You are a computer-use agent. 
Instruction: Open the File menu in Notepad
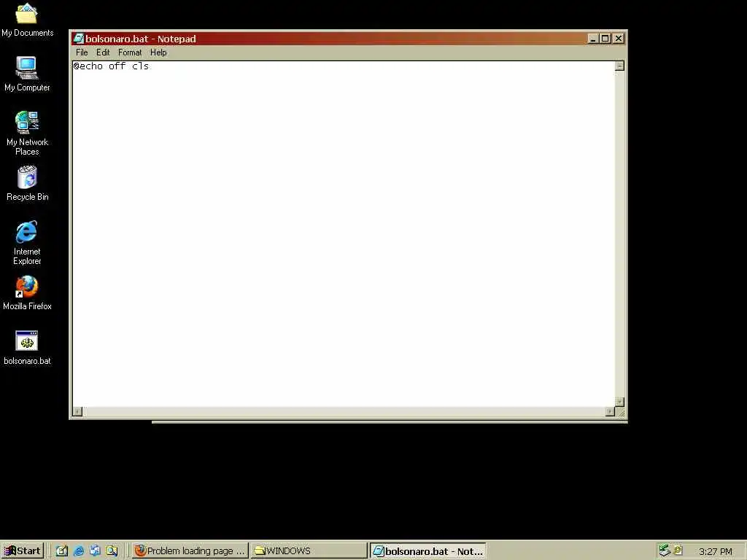(82, 52)
